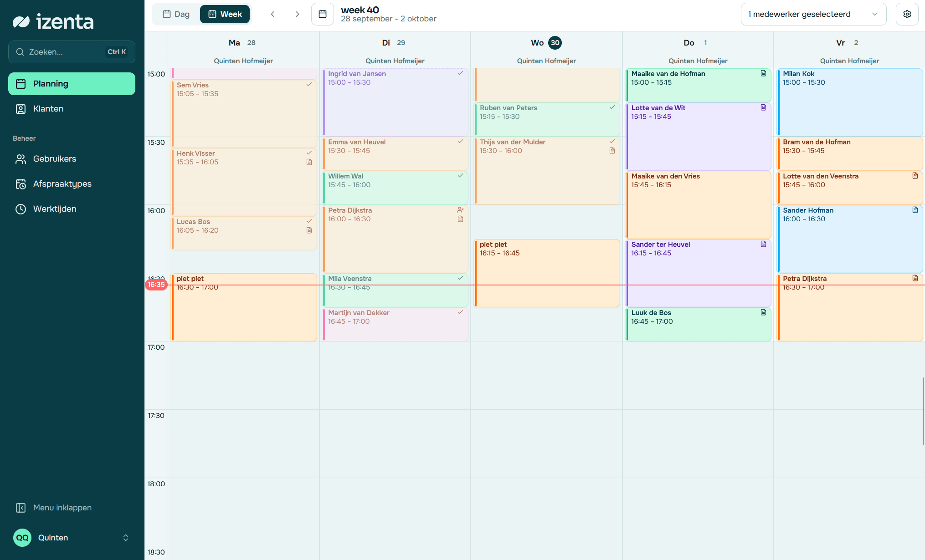925x560 pixels.
Task: Expand the medewerker geselecteerd dropdown
Action: 813,14
